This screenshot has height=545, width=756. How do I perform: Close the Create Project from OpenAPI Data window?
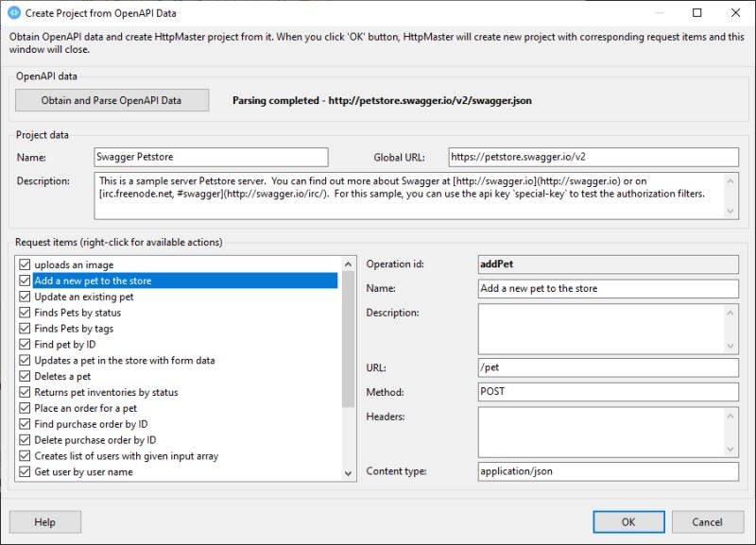(x=736, y=12)
